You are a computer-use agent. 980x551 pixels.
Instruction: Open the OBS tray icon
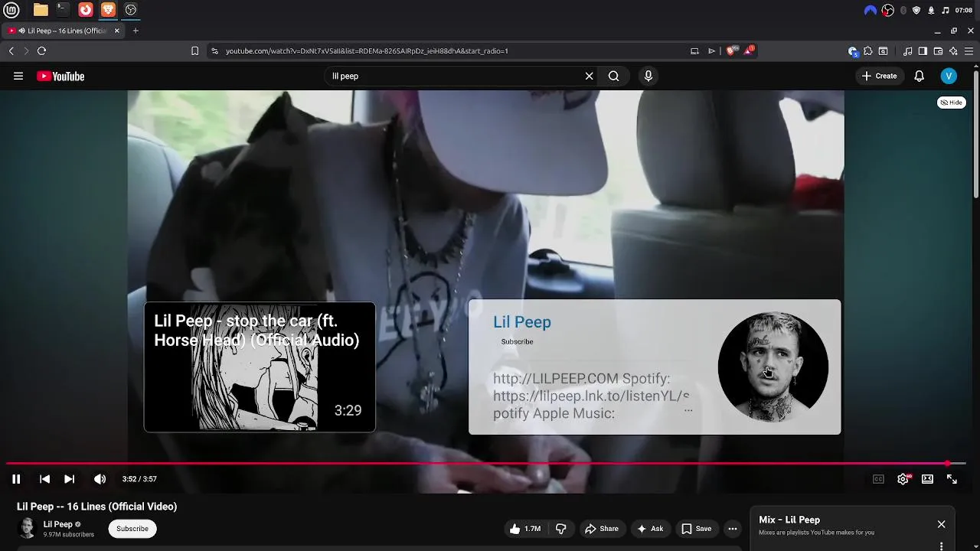click(888, 10)
